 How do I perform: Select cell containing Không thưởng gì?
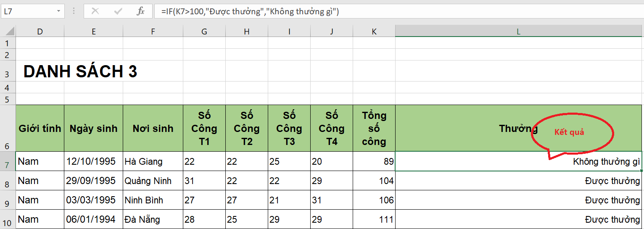coord(519,161)
